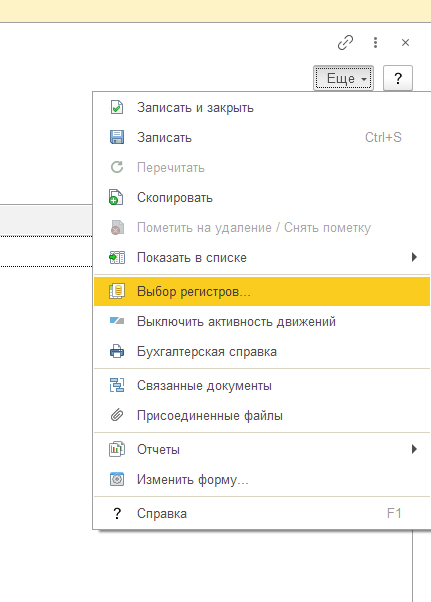Open the Отчеты submenu entry
Image resolution: width=431 pixels, height=602 pixels.
coord(158,450)
